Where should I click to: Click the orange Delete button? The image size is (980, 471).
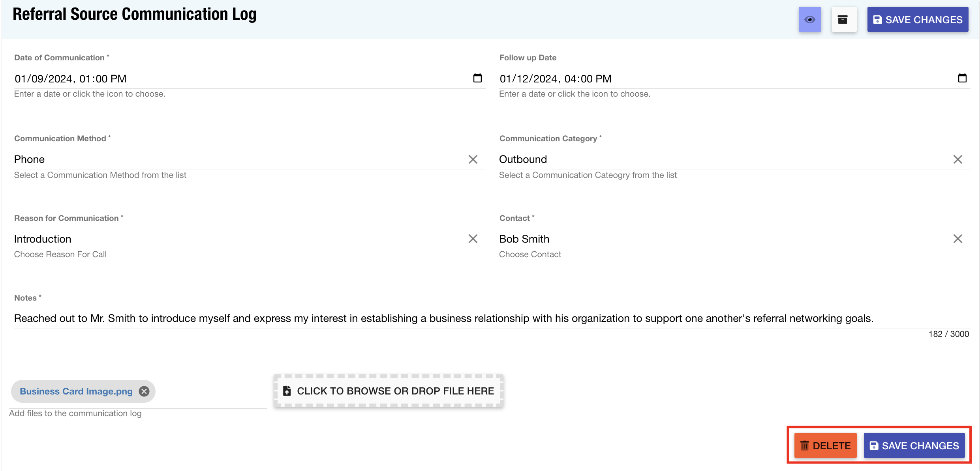click(825, 446)
